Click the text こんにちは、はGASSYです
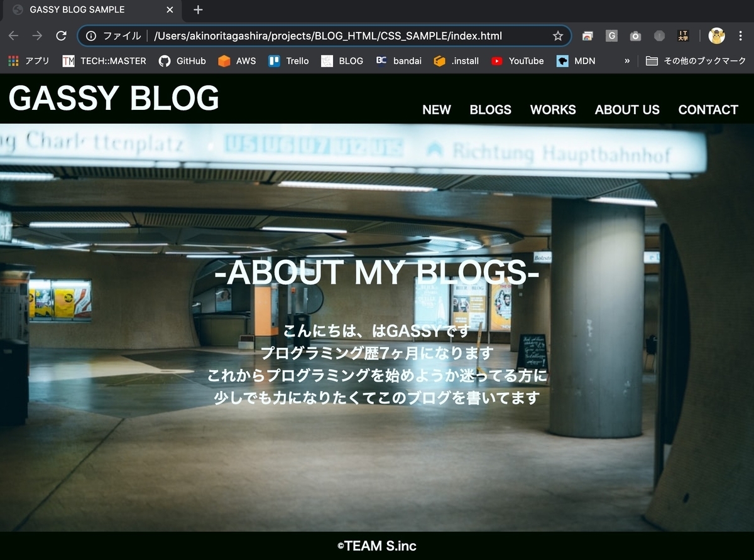The width and height of the screenshot is (754, 560). [x=377, y=331]
